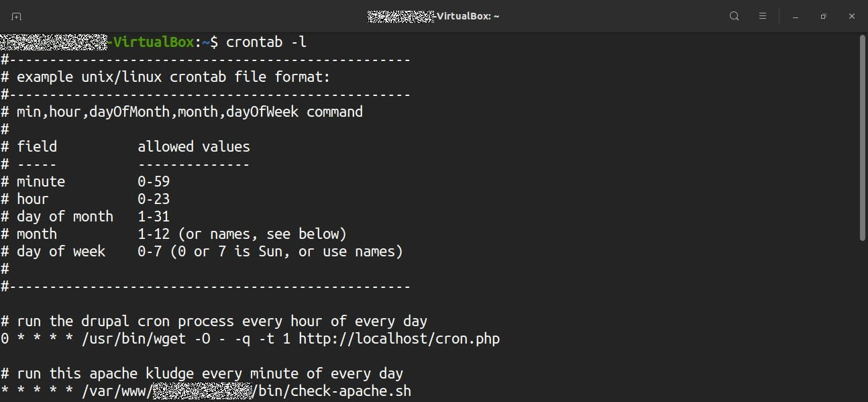Click the typed 'crontab -l' command
This screenshot has height=402, width=868.
[266, 42]
